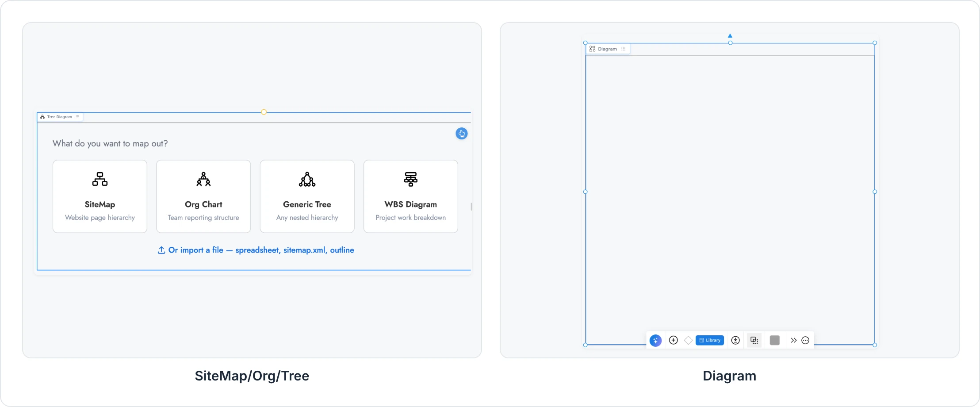
Task: Select the diamond shape icon
Action: (689, 340)
